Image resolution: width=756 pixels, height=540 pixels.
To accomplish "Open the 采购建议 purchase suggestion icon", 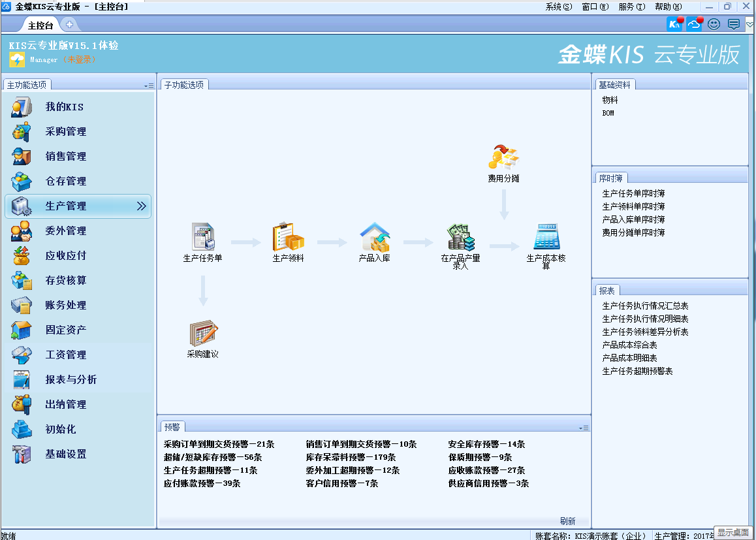I will coord(203,333).
